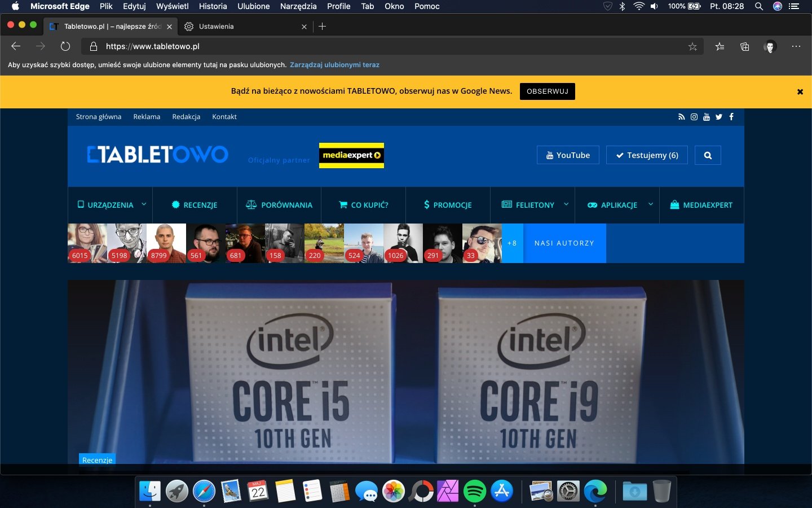Open the Historia menu
The image size is (812, 508).
(213, 6)
